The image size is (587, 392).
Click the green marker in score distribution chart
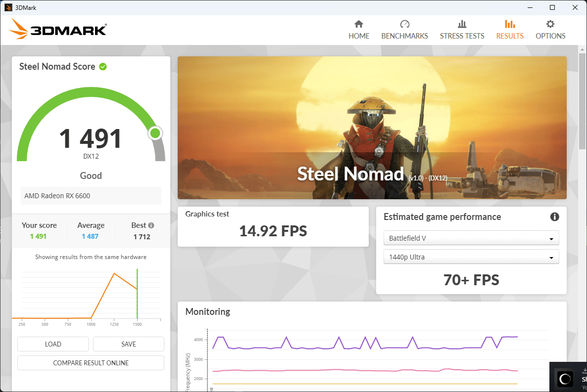click(137, 294)
